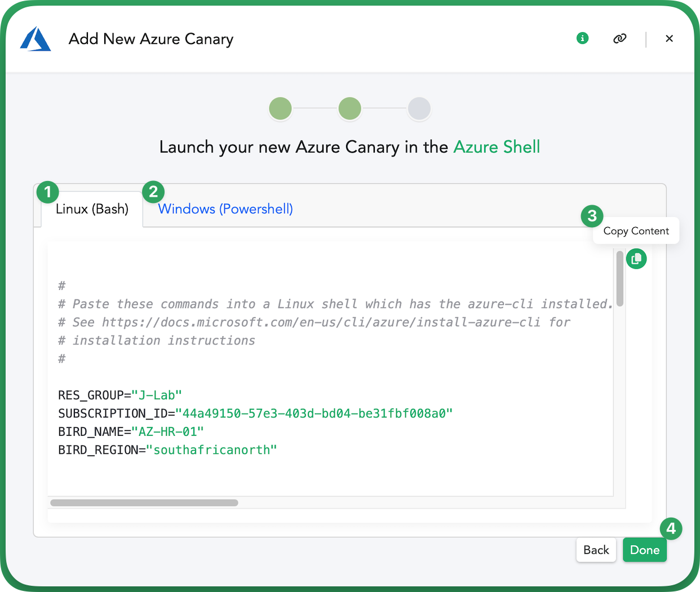Go to third grey wizard step circle
Viewport: 700px width, 592px height.
pos(419,108)
